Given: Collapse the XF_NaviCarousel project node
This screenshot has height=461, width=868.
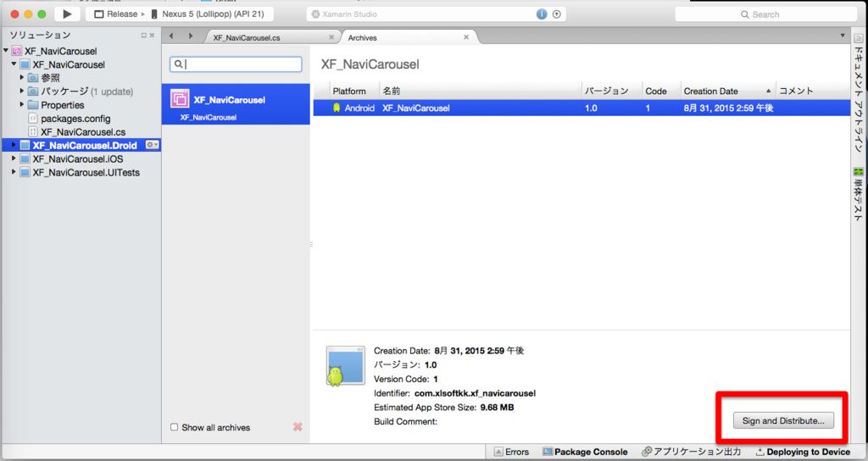Looking at the screenshot, I should tap(14, 64).
